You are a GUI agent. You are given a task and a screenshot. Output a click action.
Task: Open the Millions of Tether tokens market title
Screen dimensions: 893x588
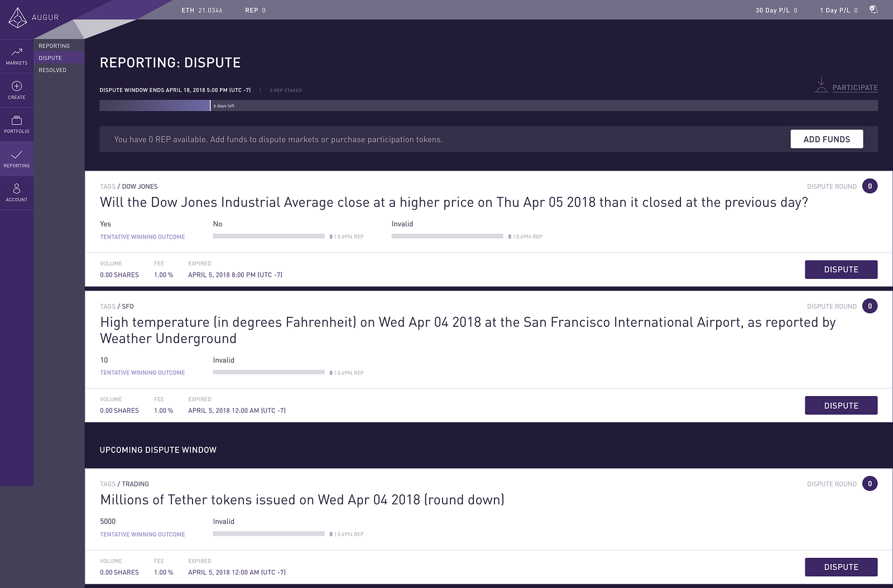point(302,500)
